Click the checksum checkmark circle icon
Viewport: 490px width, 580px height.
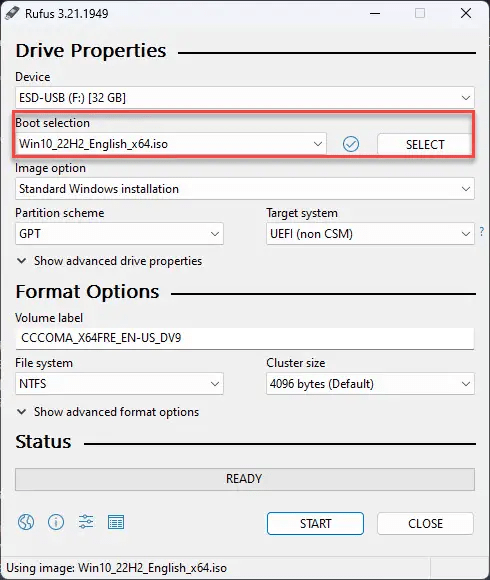351,144
